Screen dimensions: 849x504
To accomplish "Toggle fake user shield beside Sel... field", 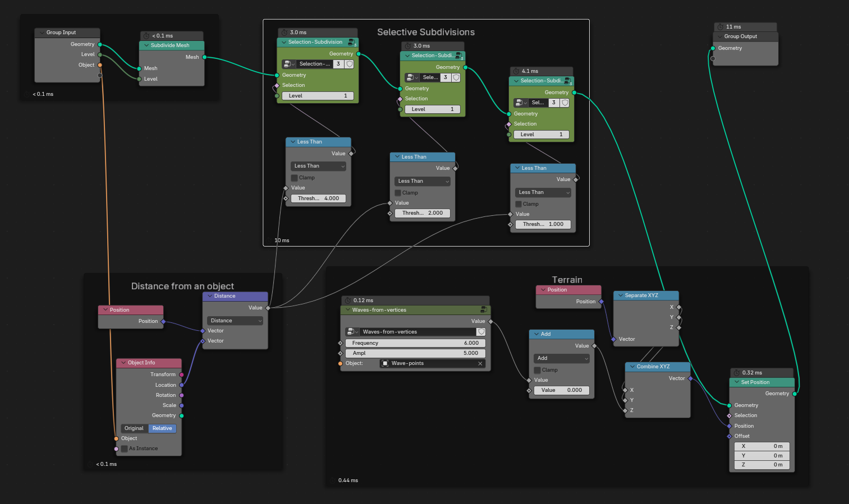I will [x=565, y=103].
